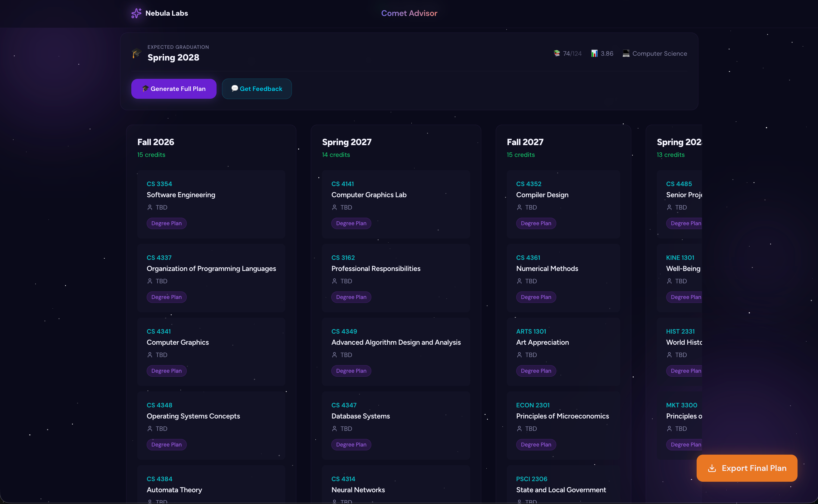Viewport: 818px width, 504px height.
Task: Click the books icon next to 74/124 credits
Action: click(x=557, y=53)
